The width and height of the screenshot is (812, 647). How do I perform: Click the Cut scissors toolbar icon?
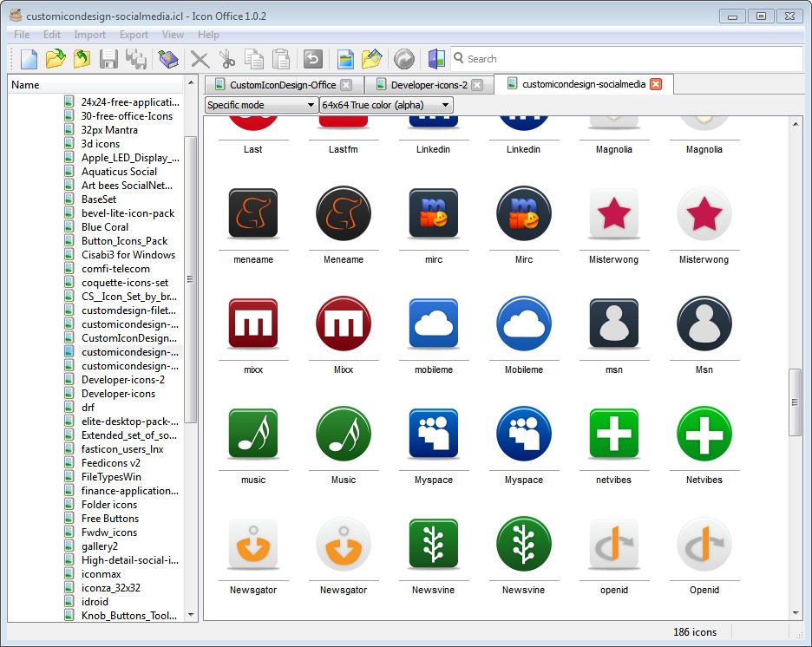click(227, 59)
